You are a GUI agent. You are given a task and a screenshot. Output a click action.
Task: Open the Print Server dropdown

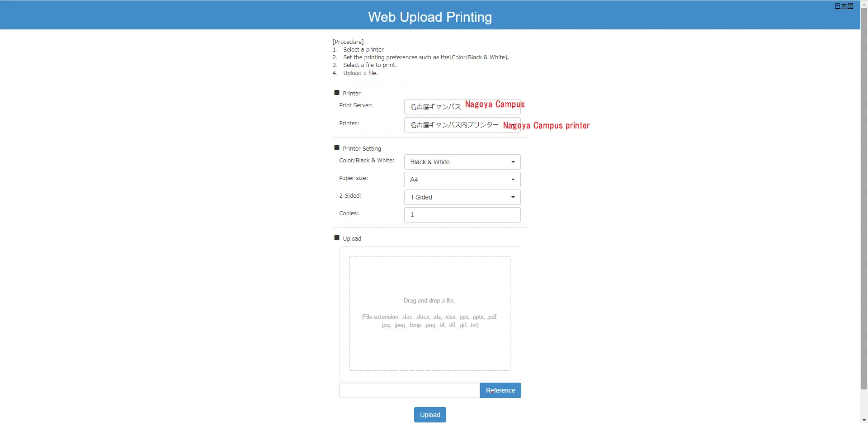click(x=462, y=107)
